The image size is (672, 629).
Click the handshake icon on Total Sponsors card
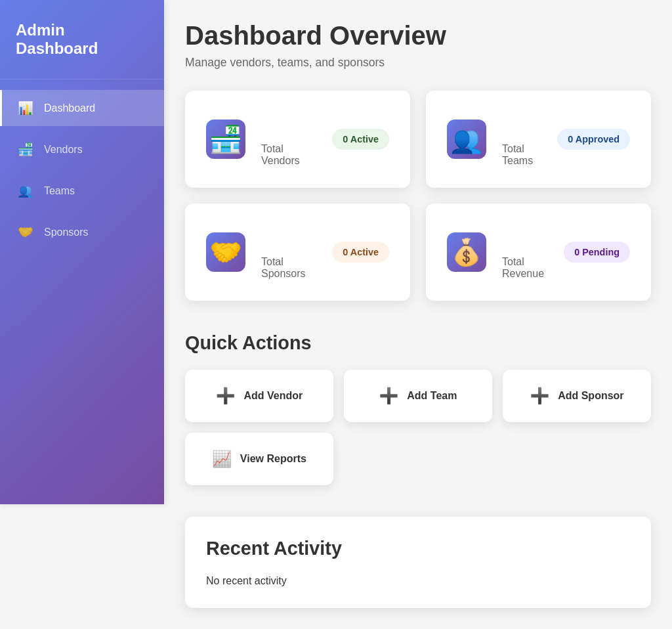[226, 252]
